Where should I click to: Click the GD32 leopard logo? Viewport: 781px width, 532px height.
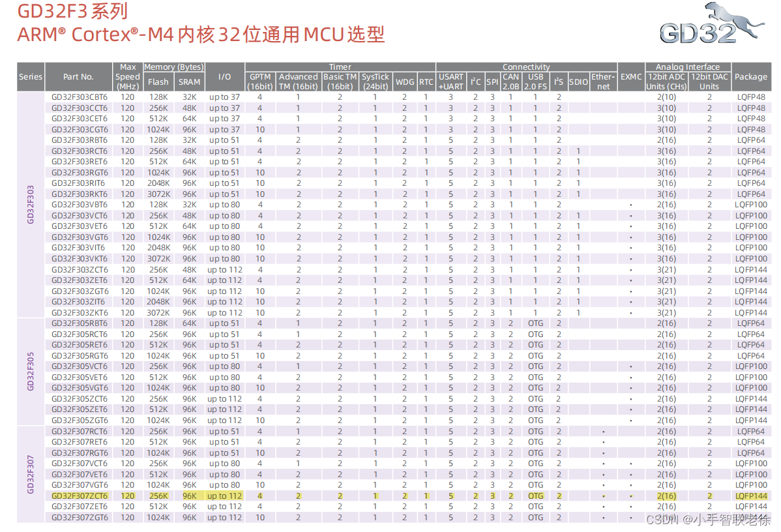[x=711, y=24]
